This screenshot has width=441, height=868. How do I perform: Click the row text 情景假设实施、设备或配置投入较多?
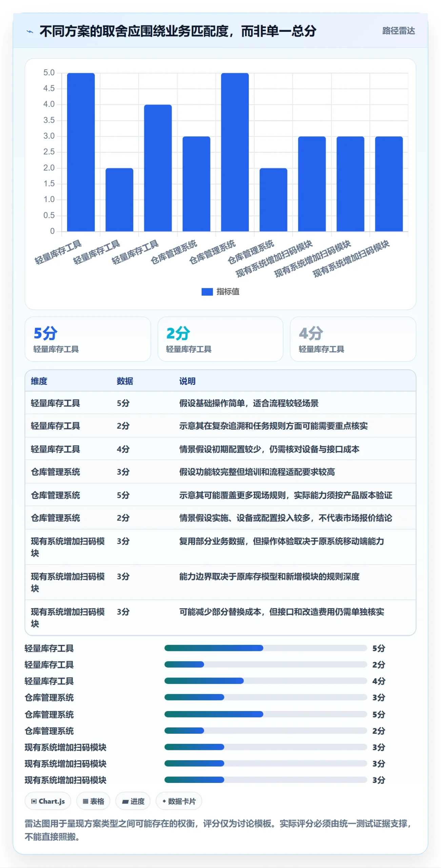tap(245, 518)
